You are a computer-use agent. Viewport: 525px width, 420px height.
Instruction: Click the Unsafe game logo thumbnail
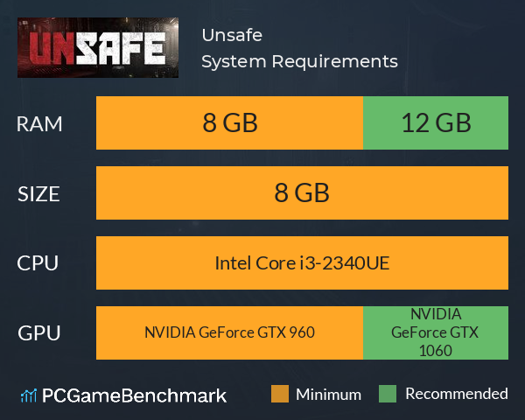pos(98,47)
